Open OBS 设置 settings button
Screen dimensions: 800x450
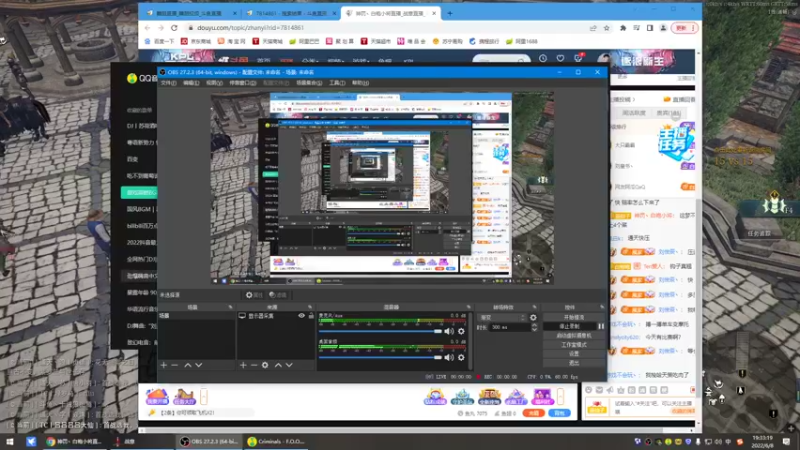click(574, 354)
